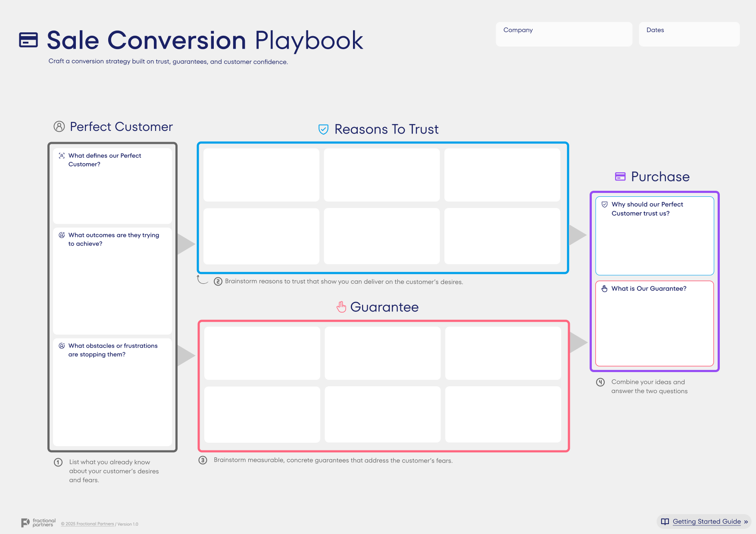Open the 2025 Fractional Partners footer link
This screenshot has width=756, height=534.
[x=87, y=524]
